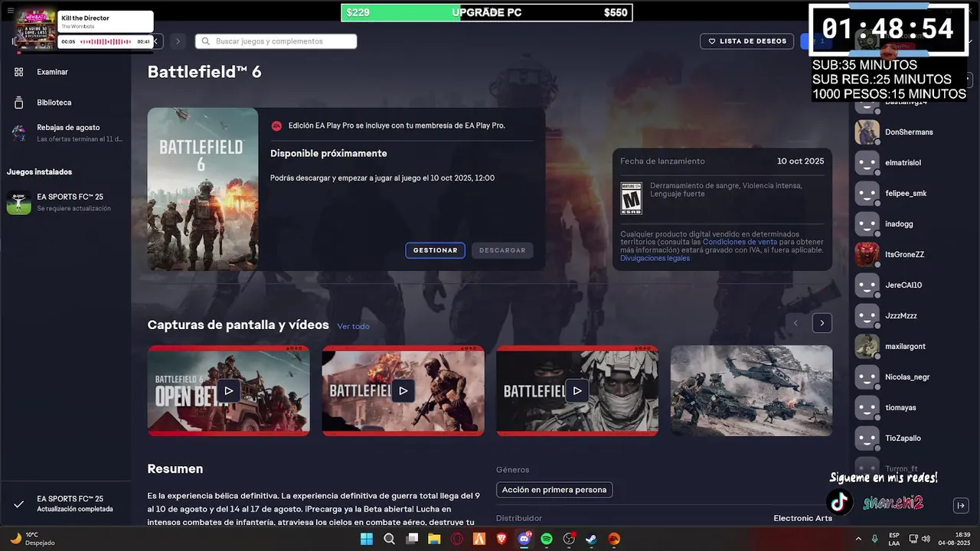This screenshot has height=551, width=980.
Task: Focus the Buscar juegos y complementos field
Action: (276, 41)
